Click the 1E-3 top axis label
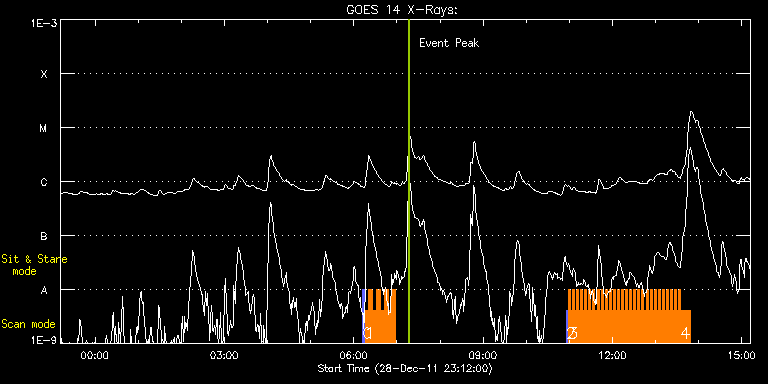768x384 pixels. coord(44,23)
